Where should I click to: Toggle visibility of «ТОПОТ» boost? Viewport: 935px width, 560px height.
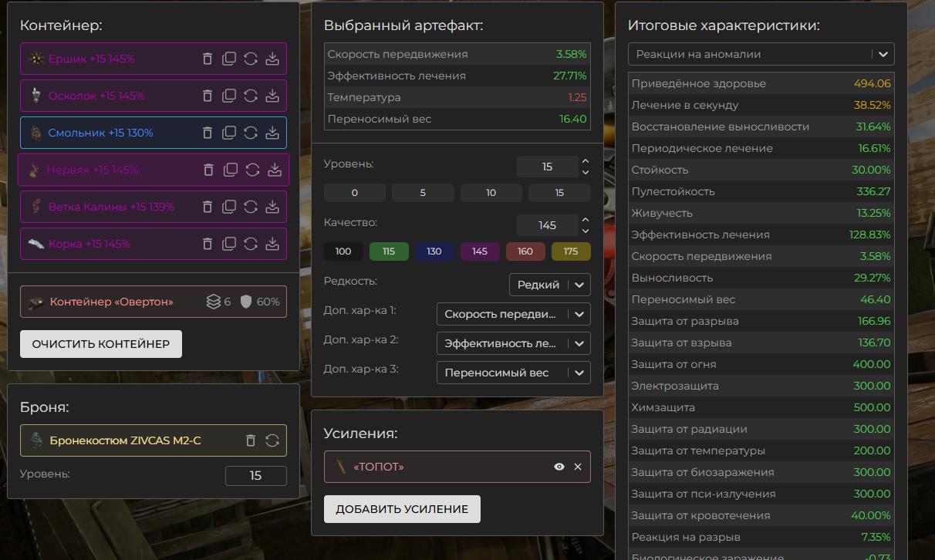pyautogui.click(x=559, y=467)
